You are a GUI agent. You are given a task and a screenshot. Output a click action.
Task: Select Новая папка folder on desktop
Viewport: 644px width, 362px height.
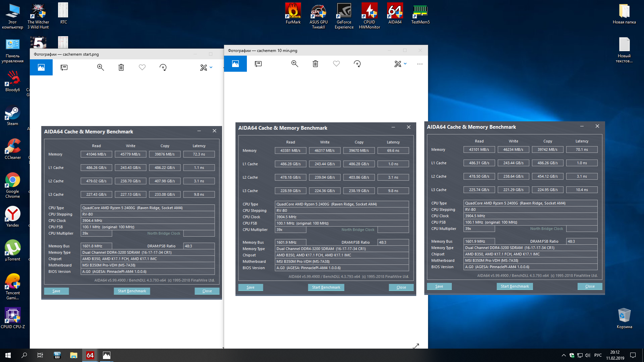(x=624, y=14)
